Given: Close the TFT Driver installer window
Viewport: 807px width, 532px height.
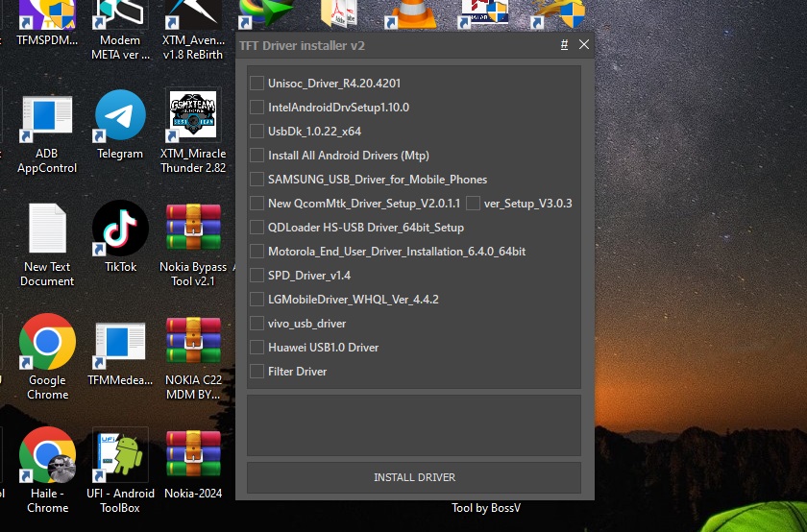Looking at the screenshot, I should [x=584, y=45].
